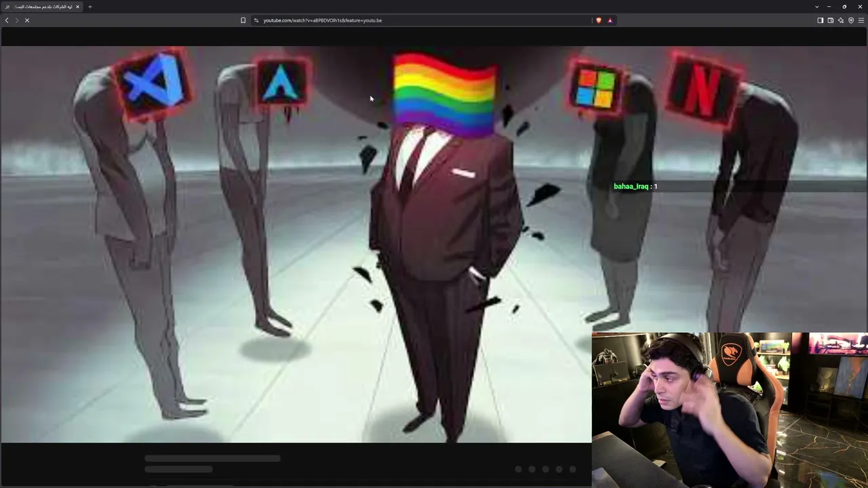Screen dimensions: 868x488
Task: Go back using the browser back arrow
Action: click(7, 20)
